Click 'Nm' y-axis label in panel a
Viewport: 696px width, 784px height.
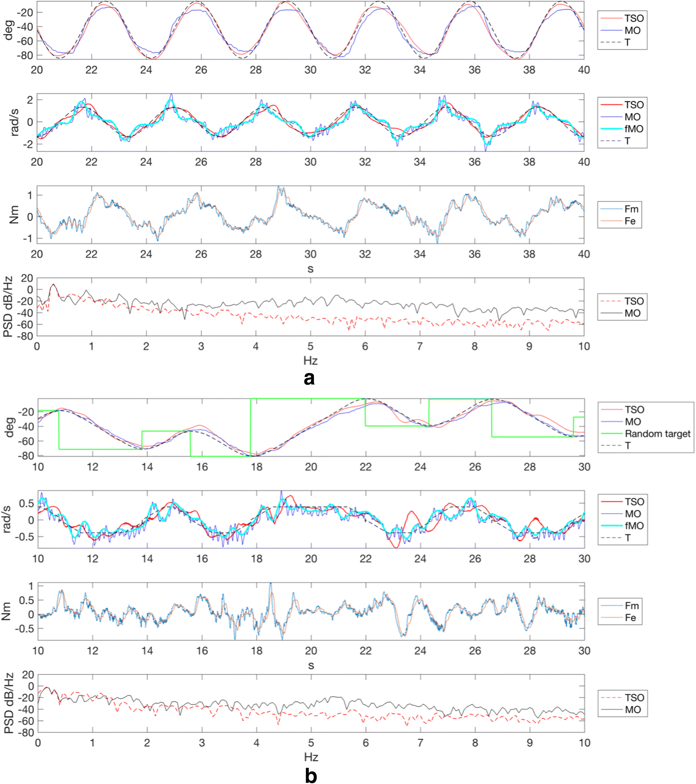pos(14,215)
